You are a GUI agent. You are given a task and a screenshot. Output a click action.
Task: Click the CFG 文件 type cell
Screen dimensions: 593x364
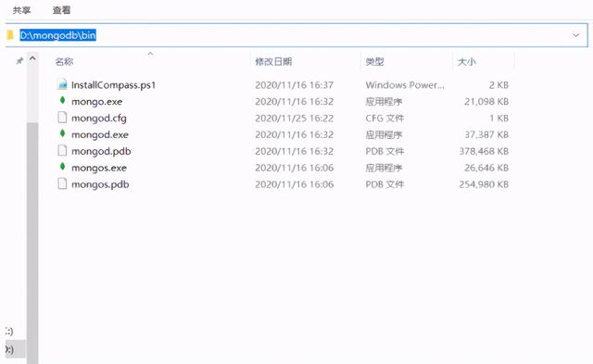385,119
